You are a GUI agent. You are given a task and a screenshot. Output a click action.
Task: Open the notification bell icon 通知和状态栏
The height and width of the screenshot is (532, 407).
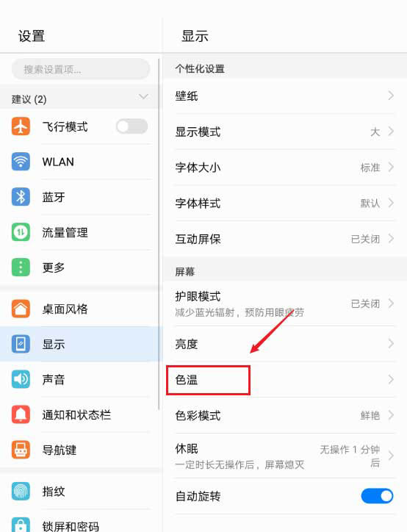click(21, 414)
